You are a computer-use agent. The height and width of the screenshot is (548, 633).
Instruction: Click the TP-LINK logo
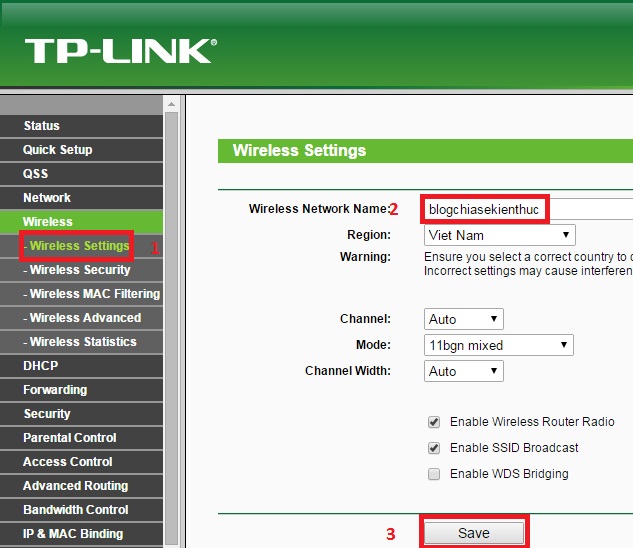[x=121, y=51]
